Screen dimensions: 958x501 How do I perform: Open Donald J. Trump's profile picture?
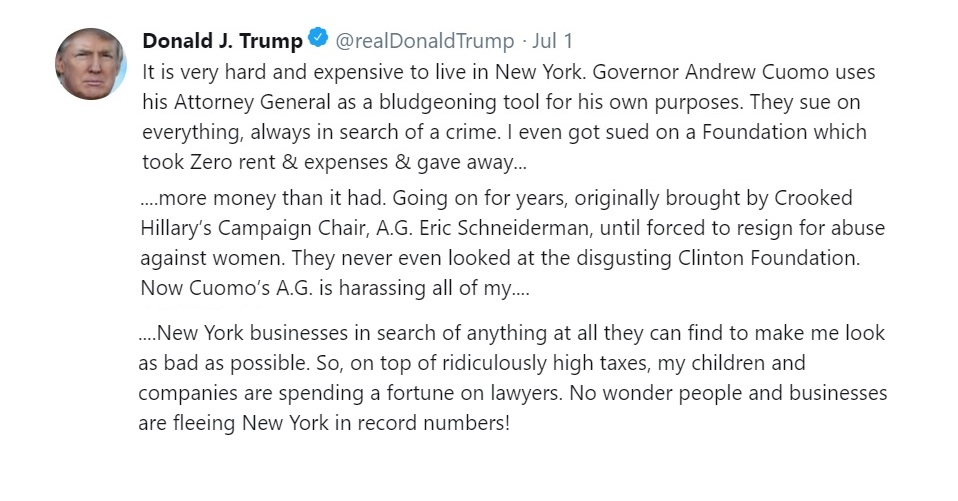[91, 64]
